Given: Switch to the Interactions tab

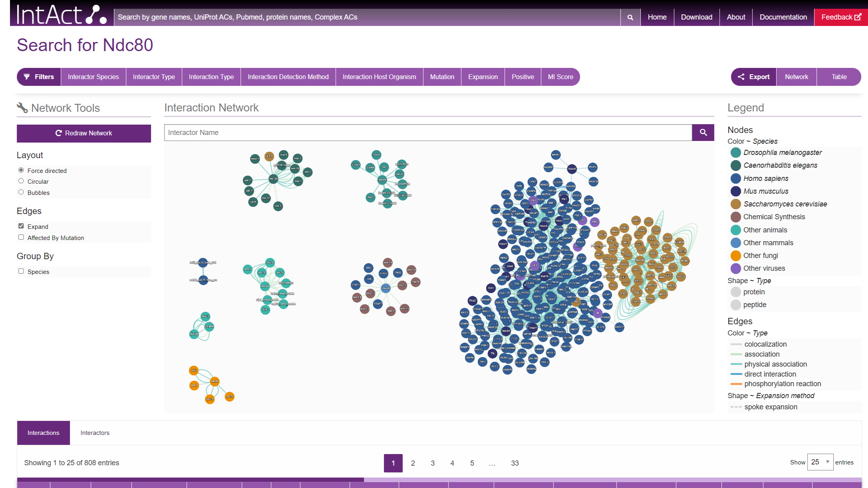Looking at the screenshot, I should (x=44, y=433).
